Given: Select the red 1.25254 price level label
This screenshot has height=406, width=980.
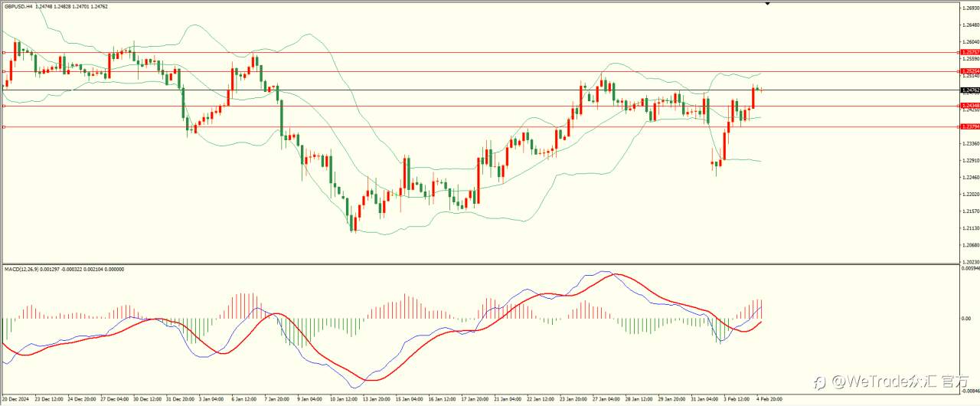Looking at the screenshot, I should coord(969,71).
